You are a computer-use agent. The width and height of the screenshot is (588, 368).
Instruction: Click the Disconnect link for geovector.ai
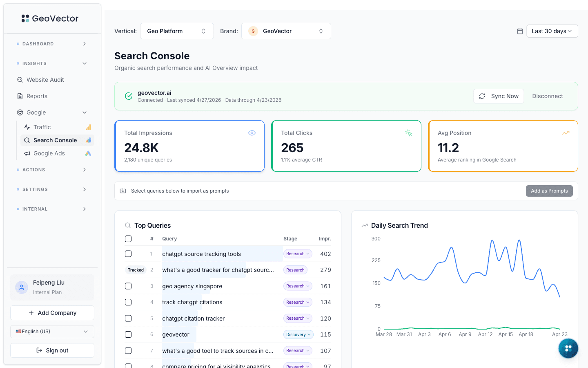(x=548, y=96)
